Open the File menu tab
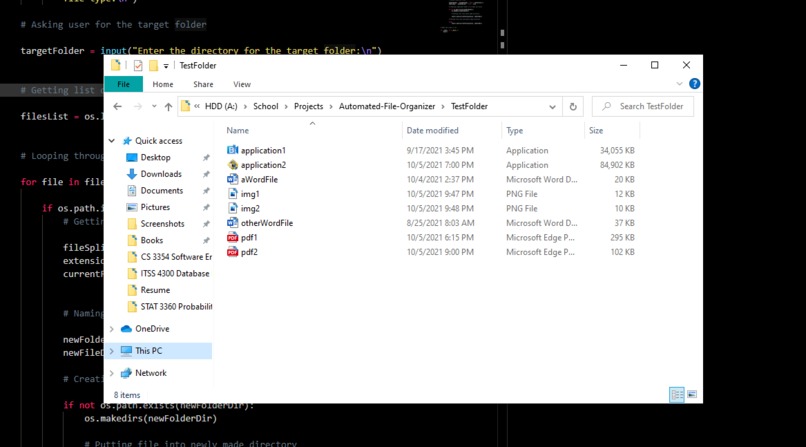The height and width of the screenshot is (447, 806). [x=123, y=84]
